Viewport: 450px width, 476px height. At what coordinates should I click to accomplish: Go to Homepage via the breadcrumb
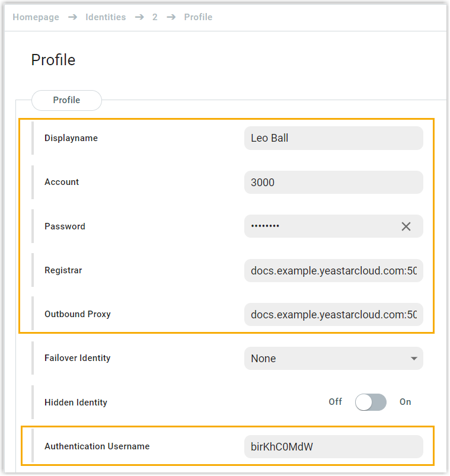pyautogui.click(x=36, y=17)
